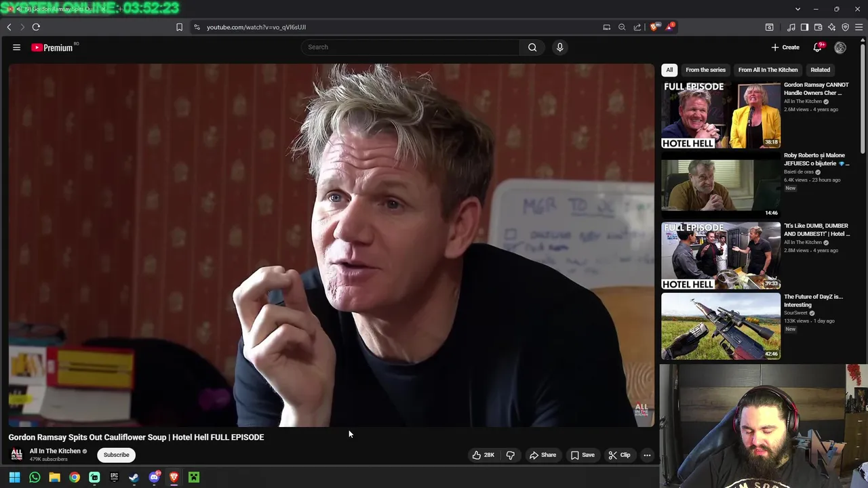The image size is (868, 488).
Task: Open File Explorer from the taskbar
Action: tap(54, 477)
